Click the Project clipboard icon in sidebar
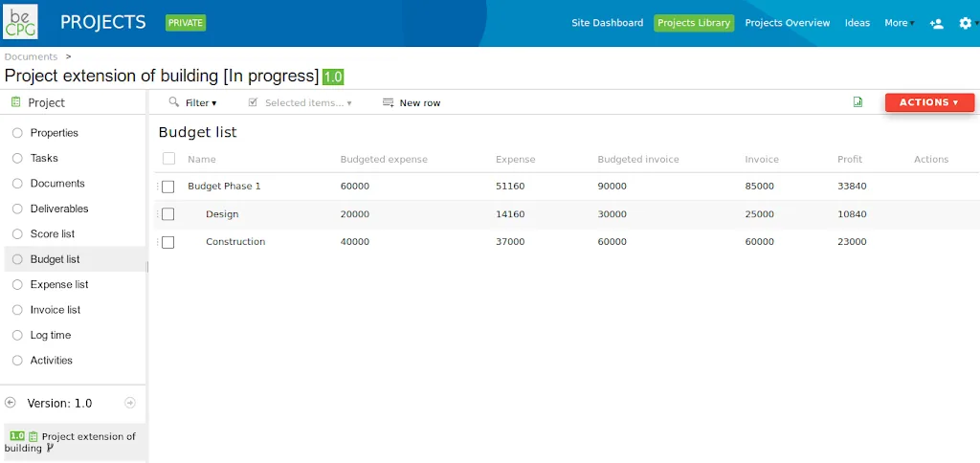 point(15,102)
